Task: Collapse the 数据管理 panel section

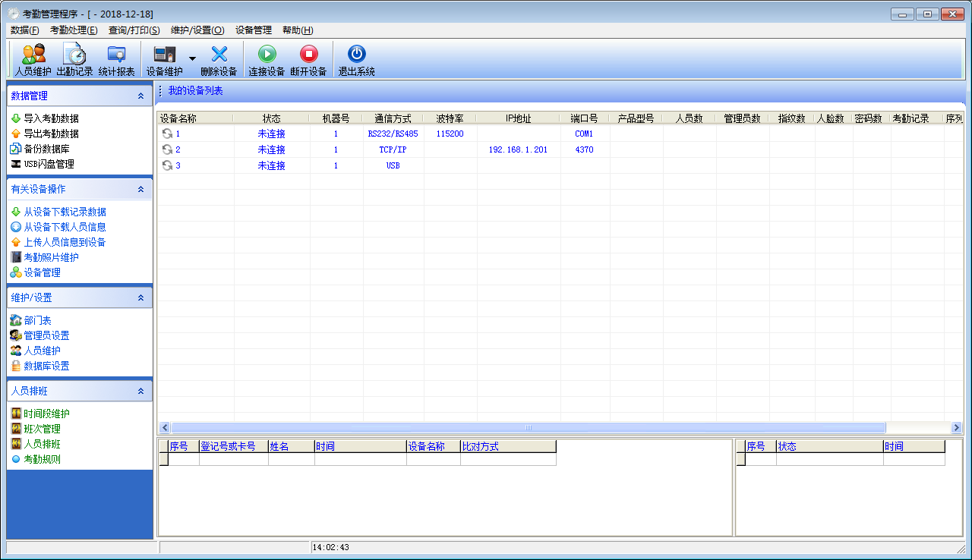Action: coord(140,96)
